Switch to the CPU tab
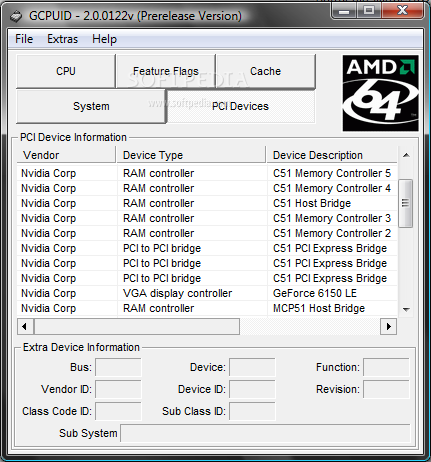The height and width of the screenshot is (462, 431). pyautogui.click(x=66, y=71)
